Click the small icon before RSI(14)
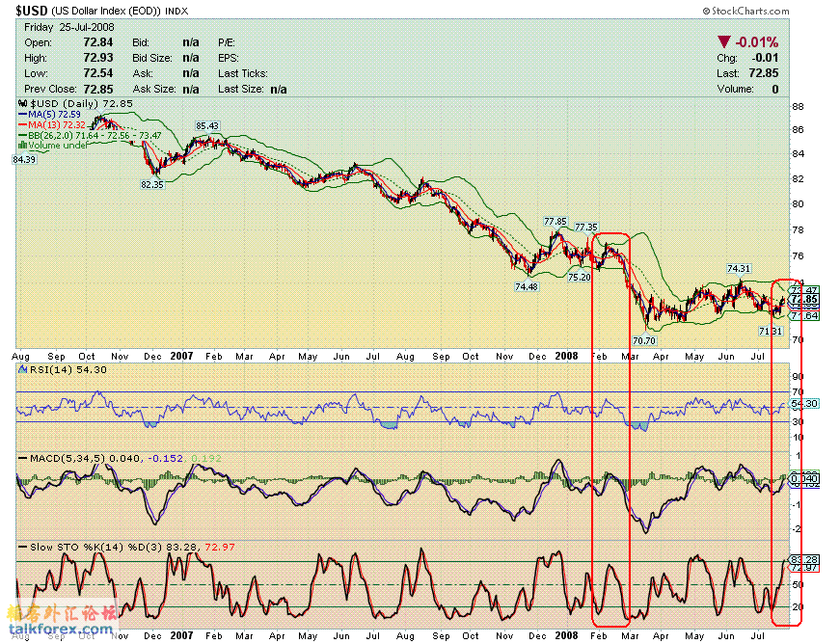Image resolution: width=840 pixels, height=644 pixels. (x=23, y=369)
